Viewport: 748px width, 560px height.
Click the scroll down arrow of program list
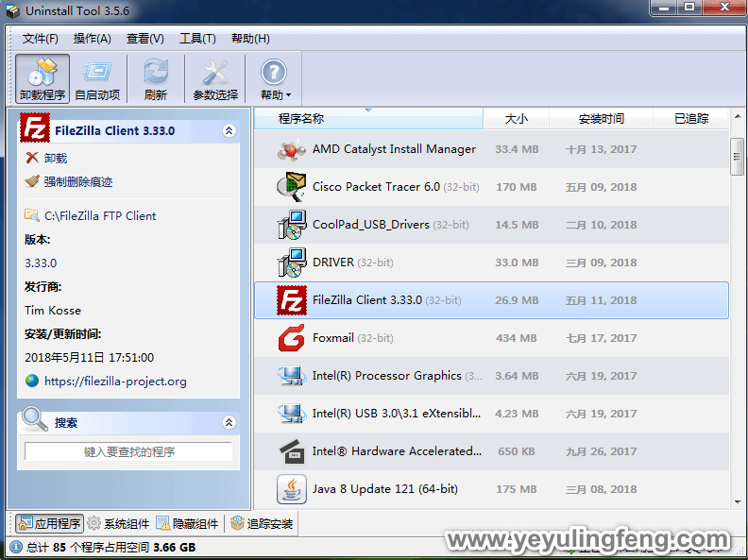coord(738,501)
